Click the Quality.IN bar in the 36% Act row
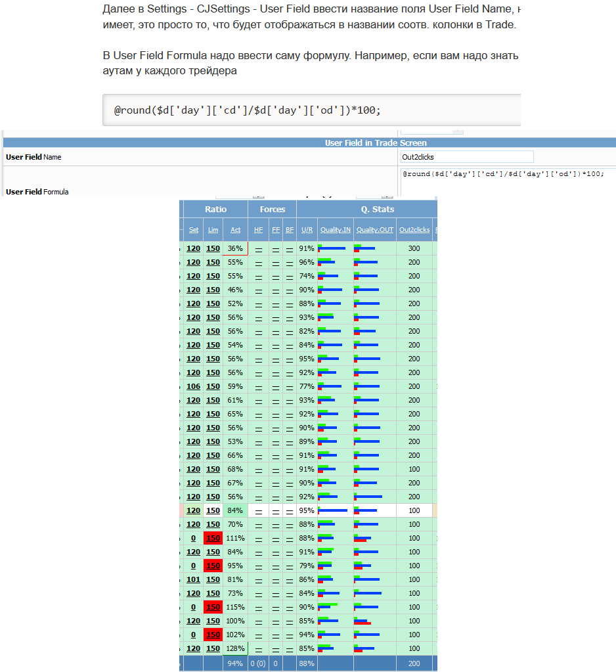The image size is (616, 672). [x=332, y=248]
